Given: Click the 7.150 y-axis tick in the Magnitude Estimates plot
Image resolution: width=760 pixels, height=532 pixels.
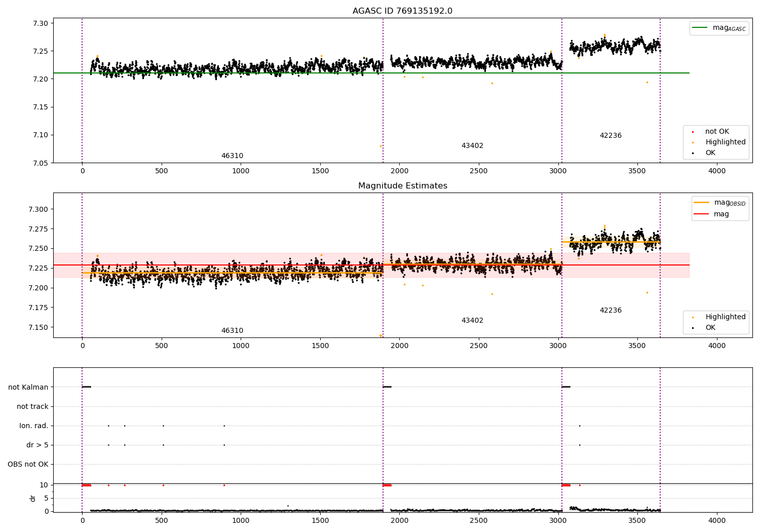Looking at the screenshot, I should tap(39, 327).
